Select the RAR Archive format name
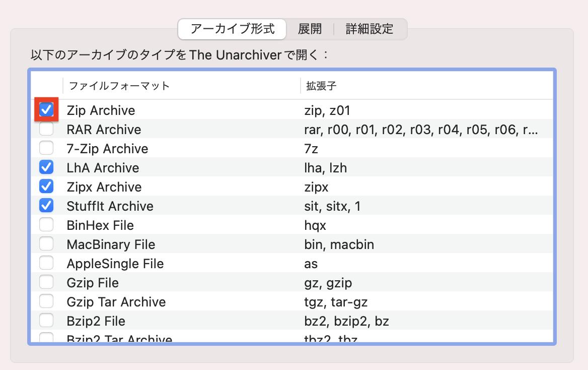The image size is (588, 370). pos(104,130)
